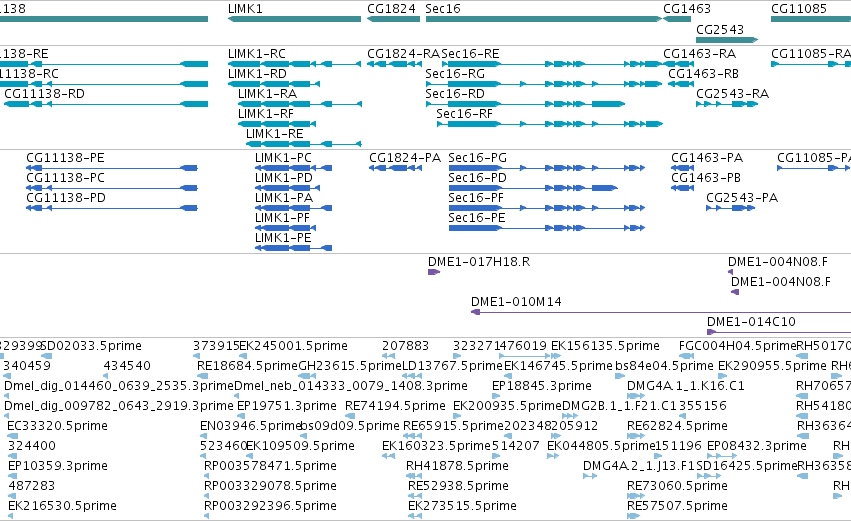Click EST FGC004H04.5prime
The image size is (851, 521).
coord(738,346)
